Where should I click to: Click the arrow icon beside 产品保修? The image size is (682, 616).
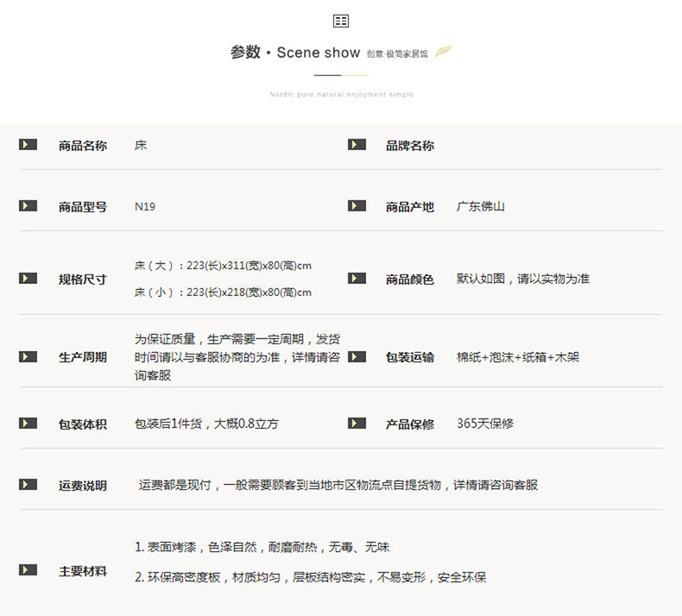[x=357, y=423]
